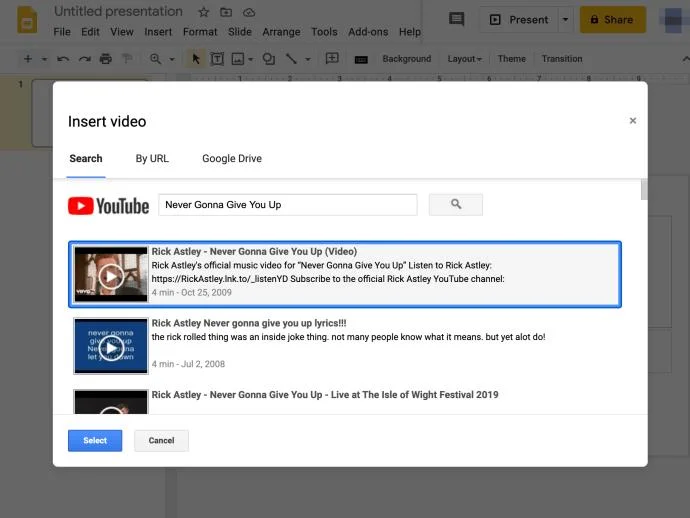Click the Transition toolbar button
690x518 pixels.
pos(562,59)
